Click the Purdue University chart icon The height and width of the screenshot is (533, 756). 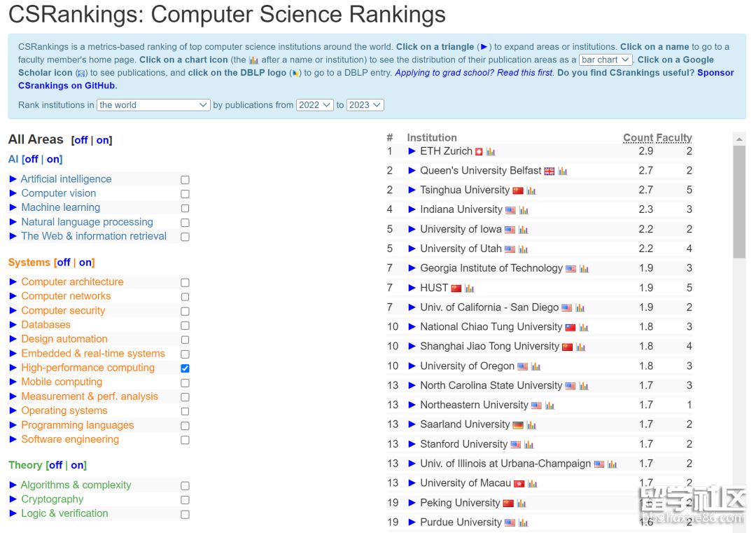[x=523, y=523]
